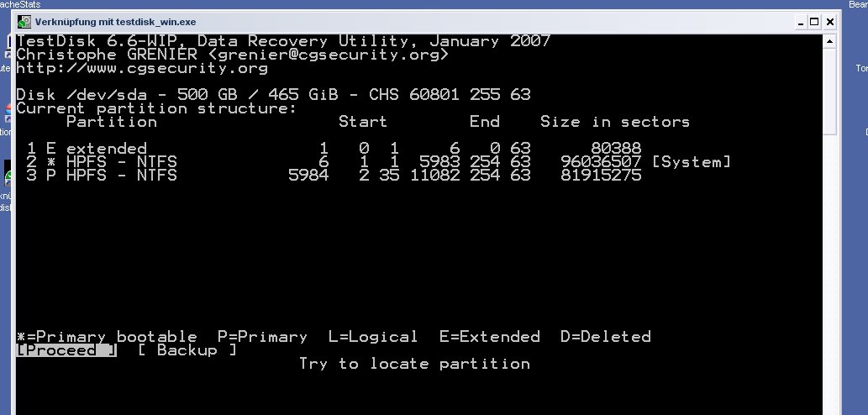Screen dimensions: 868x415
Task: Choose the Backup option
Action: point(187,350)
